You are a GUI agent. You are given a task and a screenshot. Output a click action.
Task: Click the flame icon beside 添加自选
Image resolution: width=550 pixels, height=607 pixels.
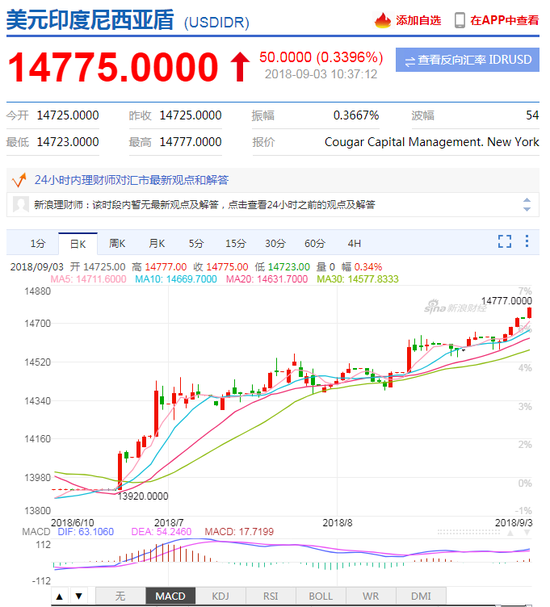383,20
